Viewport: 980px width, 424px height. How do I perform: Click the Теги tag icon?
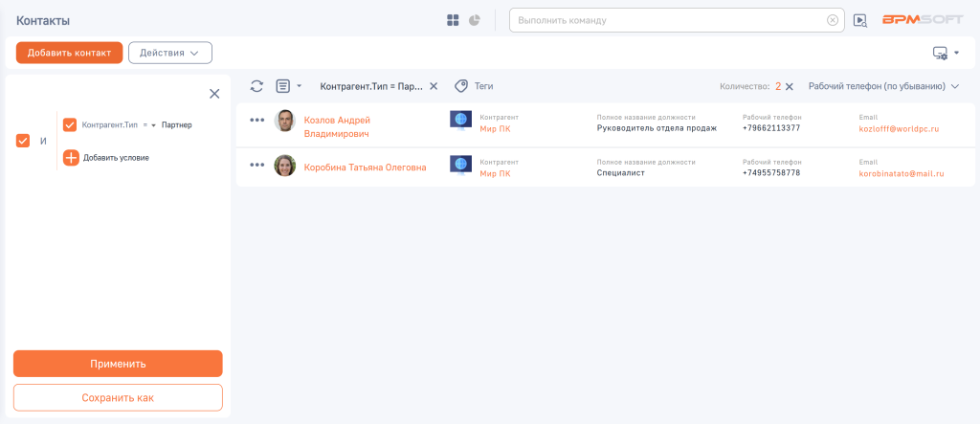pyautogui.click(x=461, y=86)
